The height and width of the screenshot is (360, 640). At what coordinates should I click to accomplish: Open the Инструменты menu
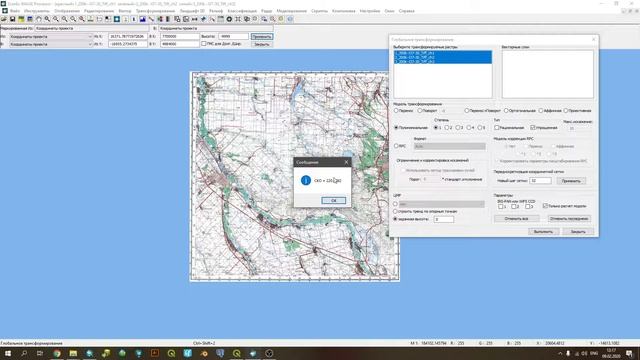tap(37, 11)
